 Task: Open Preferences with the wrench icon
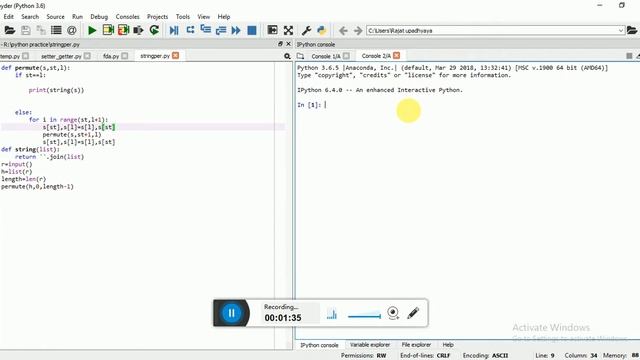(306, 30)
